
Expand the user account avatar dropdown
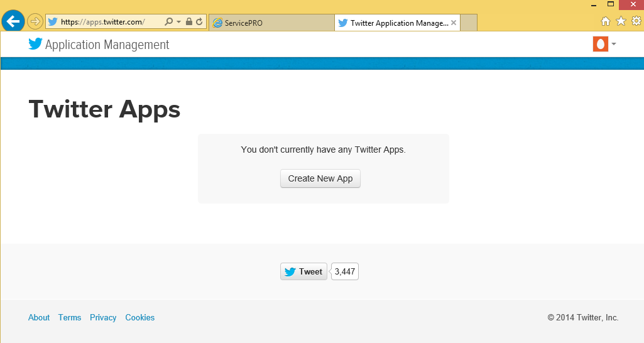pyautogui.click(x=604, y=44)
